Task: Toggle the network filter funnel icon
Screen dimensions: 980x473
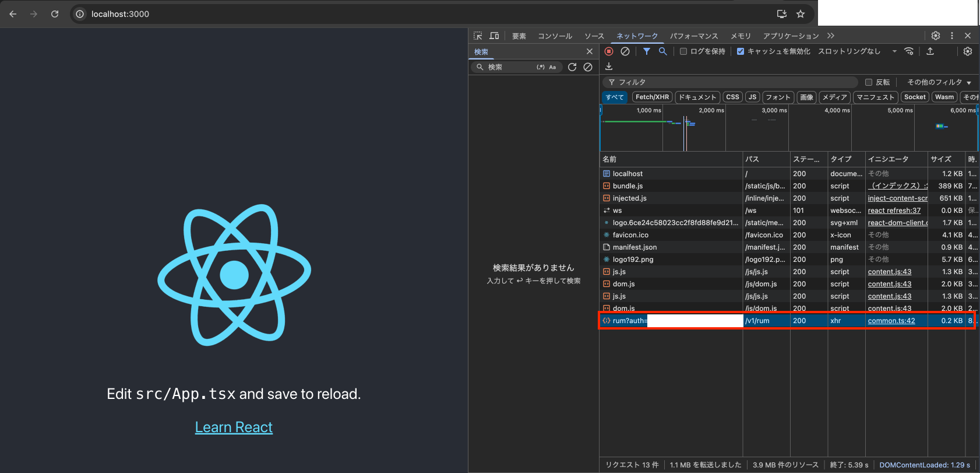Action: [647, 51]
